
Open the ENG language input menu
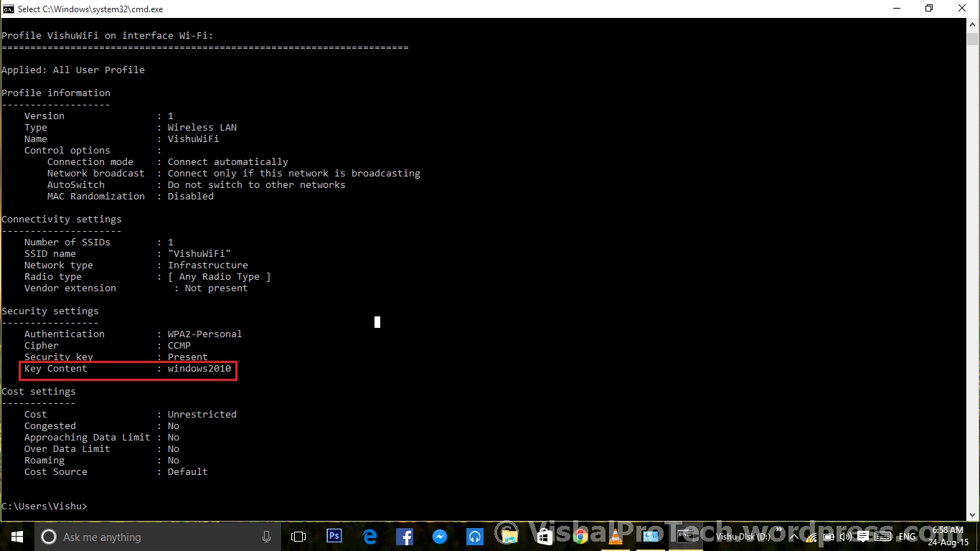(906, 537)
